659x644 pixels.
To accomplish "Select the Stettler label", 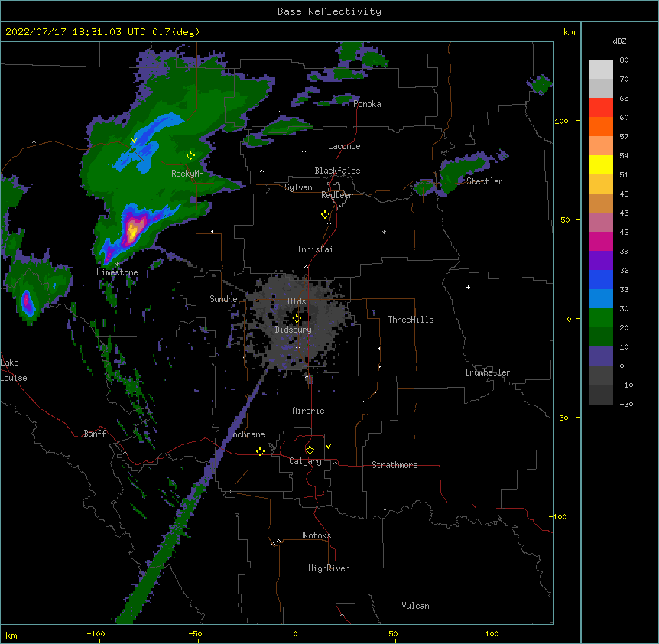I will click(485, 181).
